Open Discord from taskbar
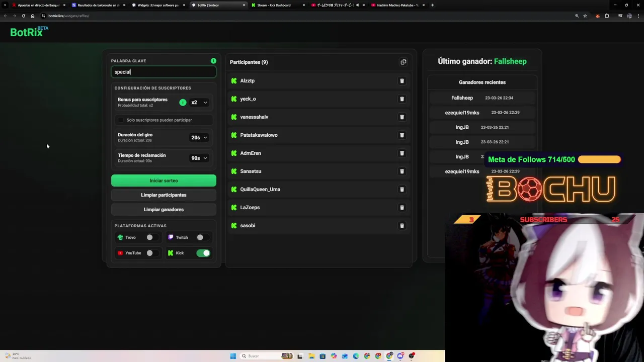The width and height of the screenshot is (644, 362). pyautogui.click(x=400, y=356)
